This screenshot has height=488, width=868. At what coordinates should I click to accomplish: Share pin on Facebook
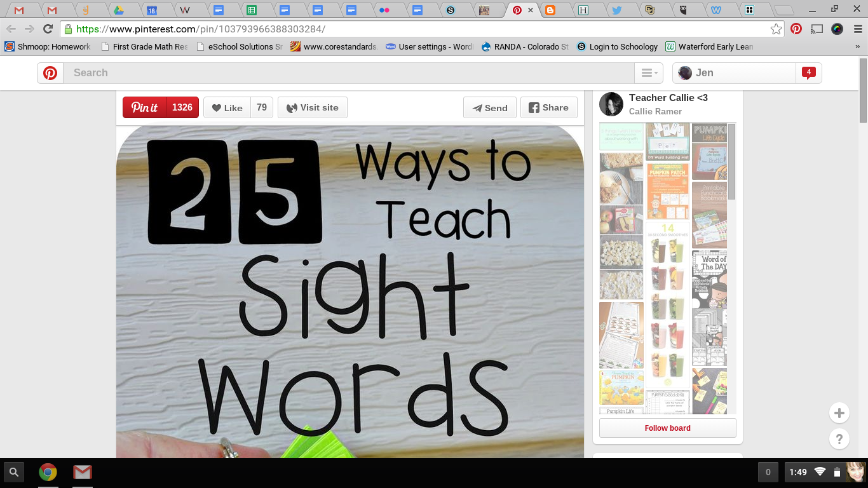548,107
